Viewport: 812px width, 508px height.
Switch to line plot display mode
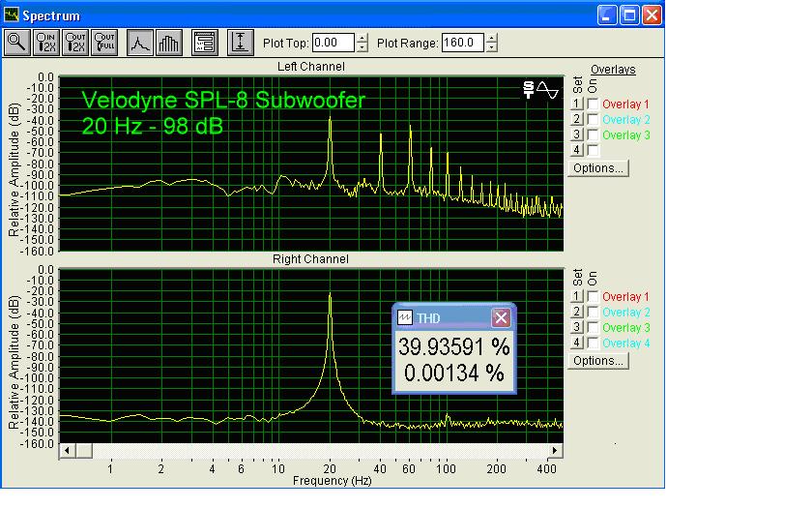point(140,43)
